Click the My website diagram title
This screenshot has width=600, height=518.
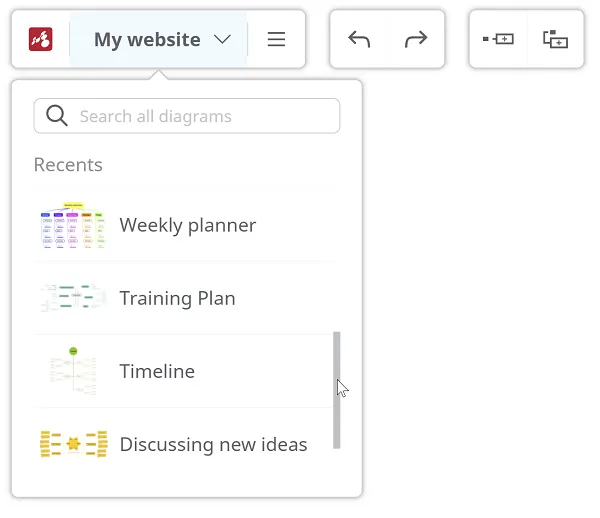point(147,40)
